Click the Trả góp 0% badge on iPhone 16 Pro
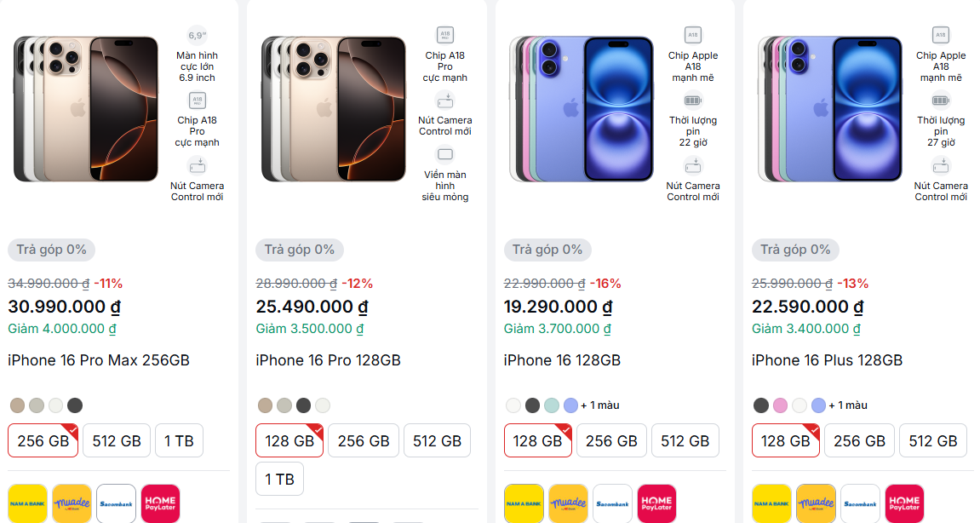This screenshot has height=523, width=980. pyautogui.click(x=299, y=250)
